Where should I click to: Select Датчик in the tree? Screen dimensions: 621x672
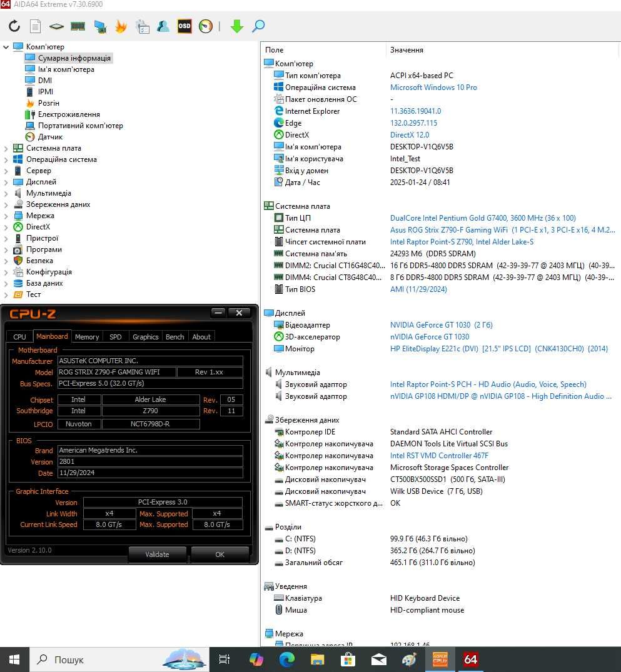(x=50, y=137)
